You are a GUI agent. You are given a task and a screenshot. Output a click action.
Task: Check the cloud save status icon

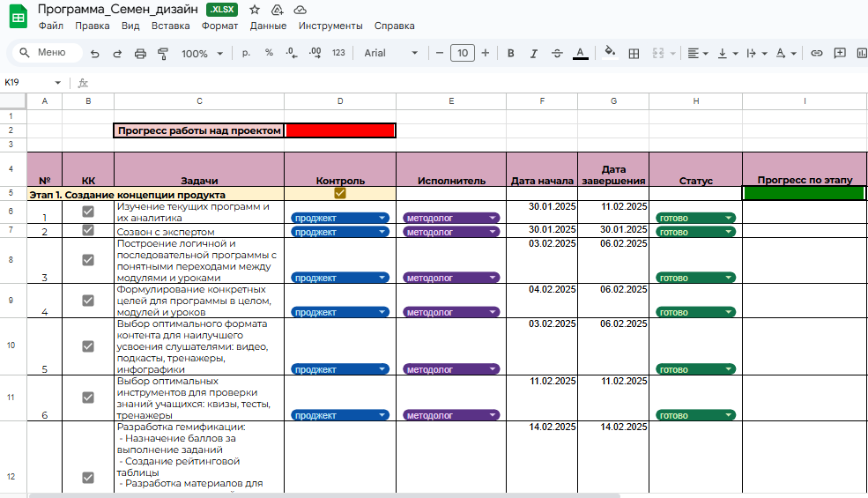300,10
